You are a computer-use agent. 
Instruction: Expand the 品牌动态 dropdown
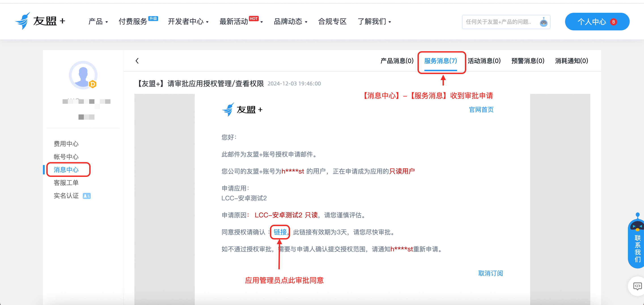point(290,22)
